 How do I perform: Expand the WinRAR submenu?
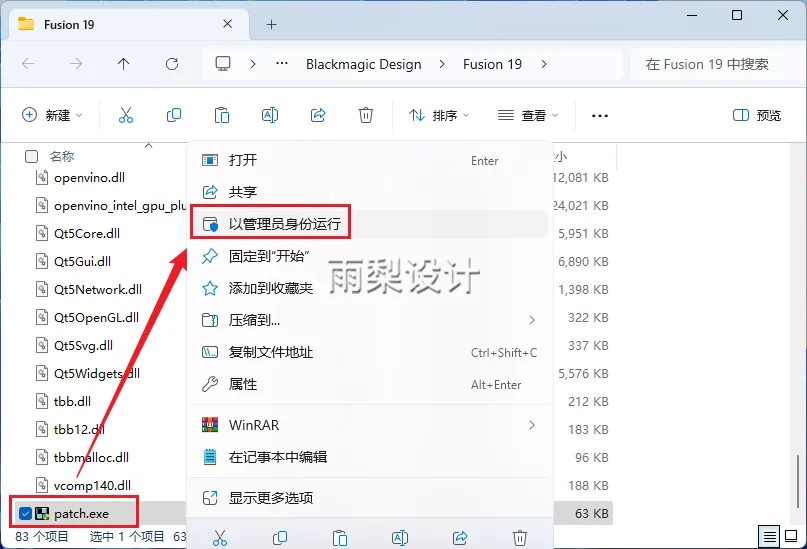pos(532,425)
